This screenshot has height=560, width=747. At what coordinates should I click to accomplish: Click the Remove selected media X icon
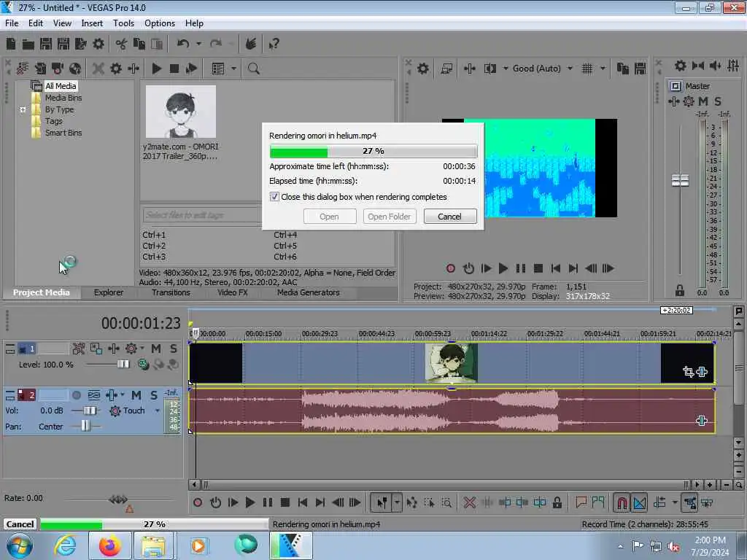(98, 69)
